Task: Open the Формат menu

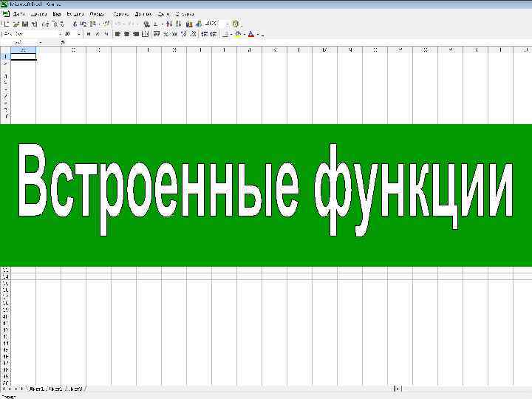Action: pos(98,14)
